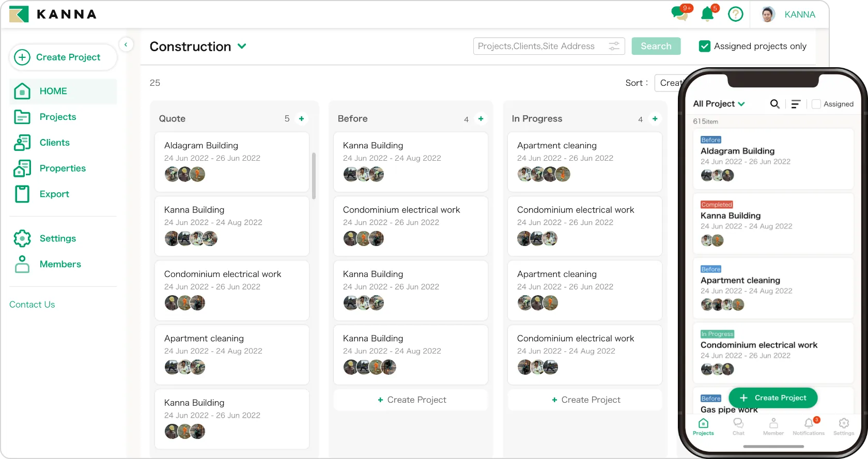Open the Contact Us link
The height and width of the screenshot is (459, 868).
pos(32,304)
